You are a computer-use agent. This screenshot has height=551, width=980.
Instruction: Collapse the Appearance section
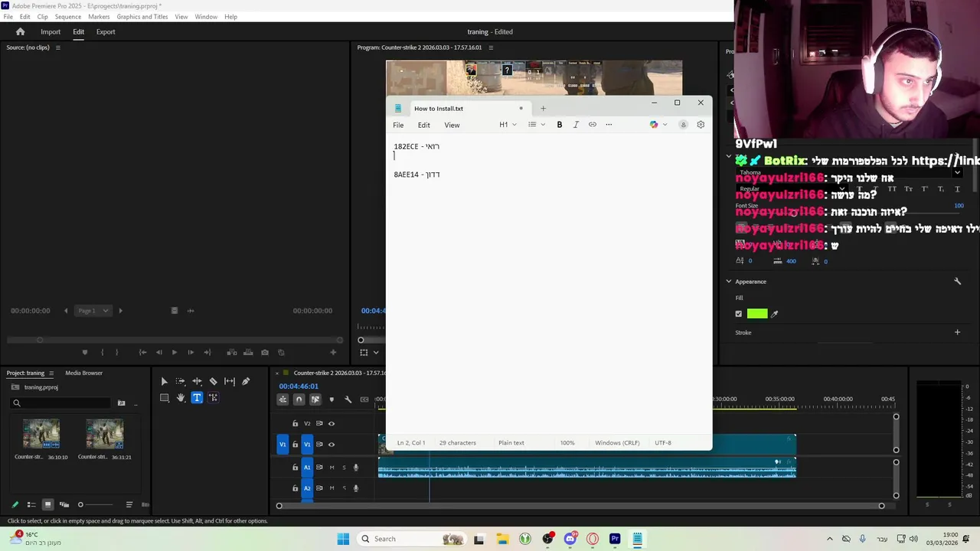coord(729,282)
